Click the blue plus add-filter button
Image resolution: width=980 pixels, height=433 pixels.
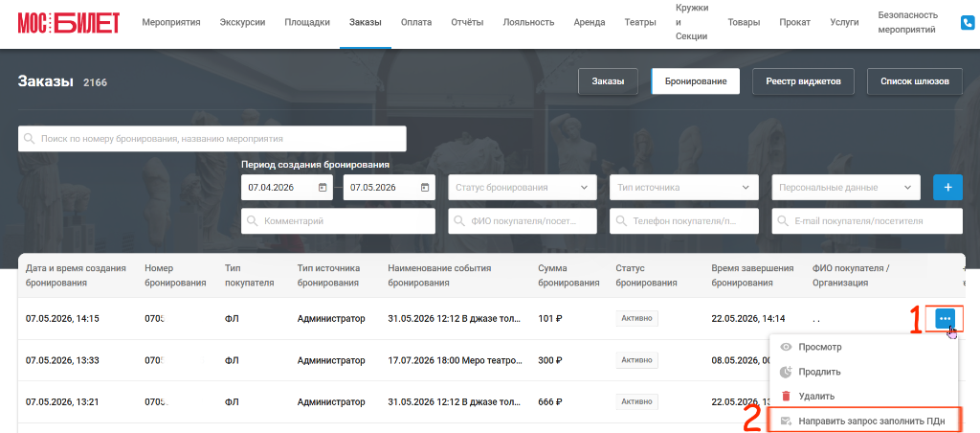[x=947, y=187]
